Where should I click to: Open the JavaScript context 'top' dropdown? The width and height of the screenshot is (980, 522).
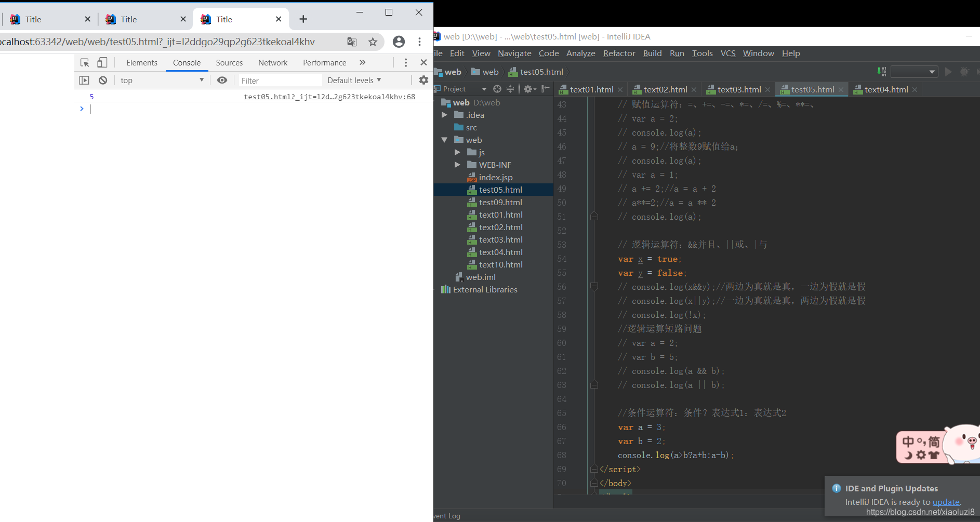point(162,80)
